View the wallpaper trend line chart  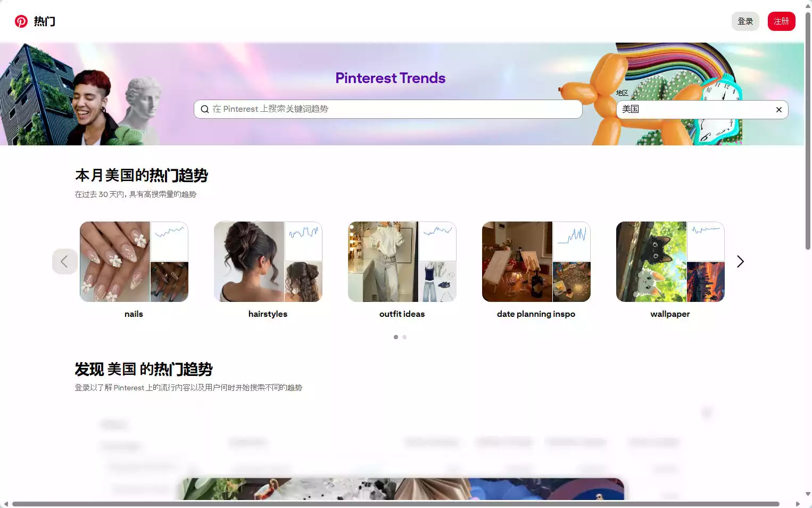pos(706,241)
